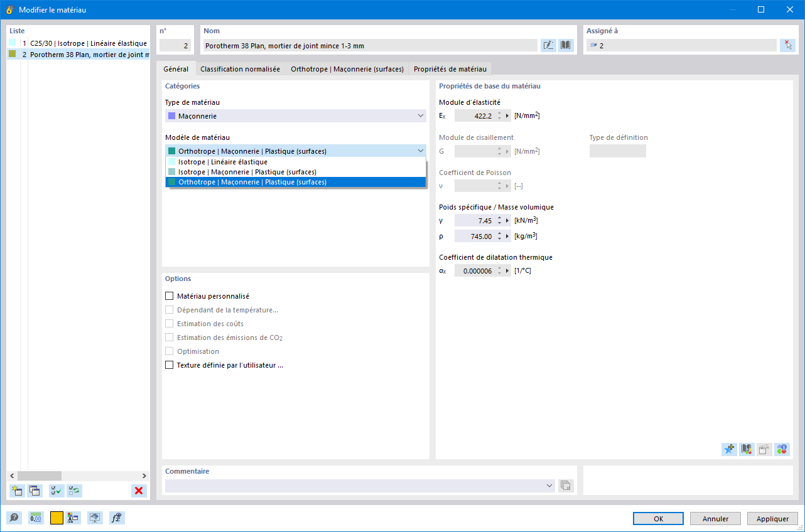Click the Annuler button

pos(716,519)
